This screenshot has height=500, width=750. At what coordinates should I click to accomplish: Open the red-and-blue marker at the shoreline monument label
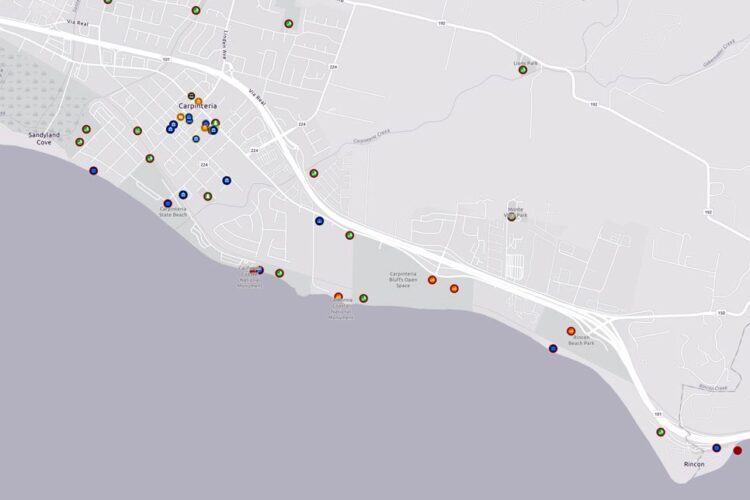(257, 270)
